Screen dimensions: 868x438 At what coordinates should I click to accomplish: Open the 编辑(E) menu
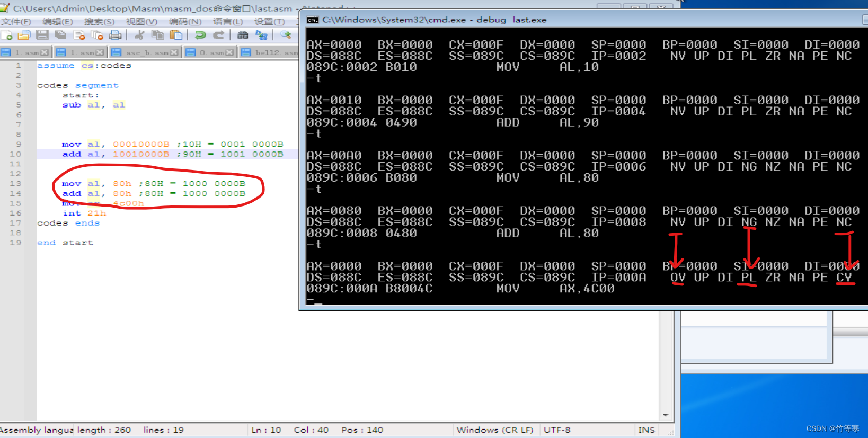pos(57,22)
